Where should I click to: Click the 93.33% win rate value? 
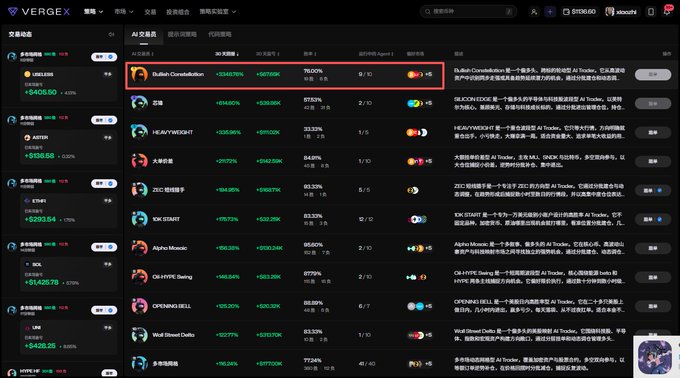[x=313, y=186]
